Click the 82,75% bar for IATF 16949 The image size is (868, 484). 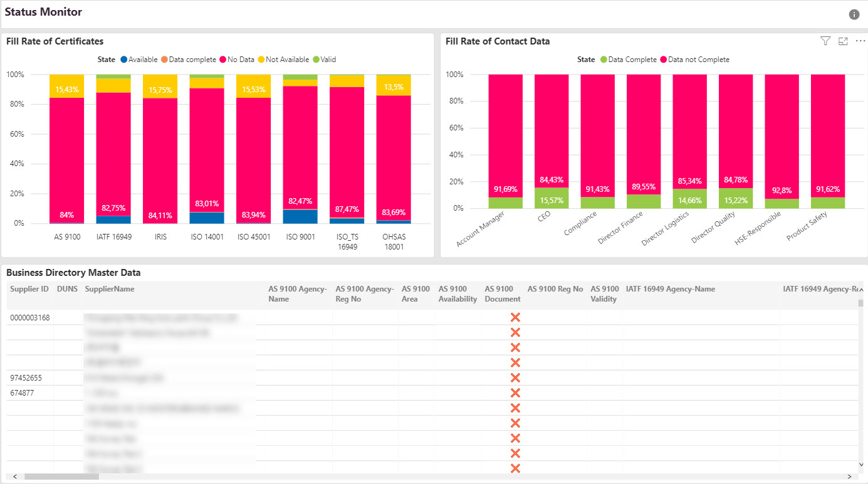[x=113, y=154]
